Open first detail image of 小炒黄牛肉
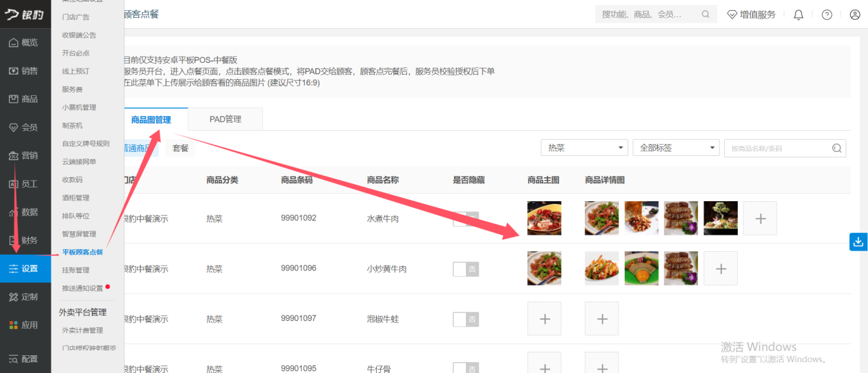The width and height of the screenshot is (868, 373). pyautogui.click(x=602, y=269)
